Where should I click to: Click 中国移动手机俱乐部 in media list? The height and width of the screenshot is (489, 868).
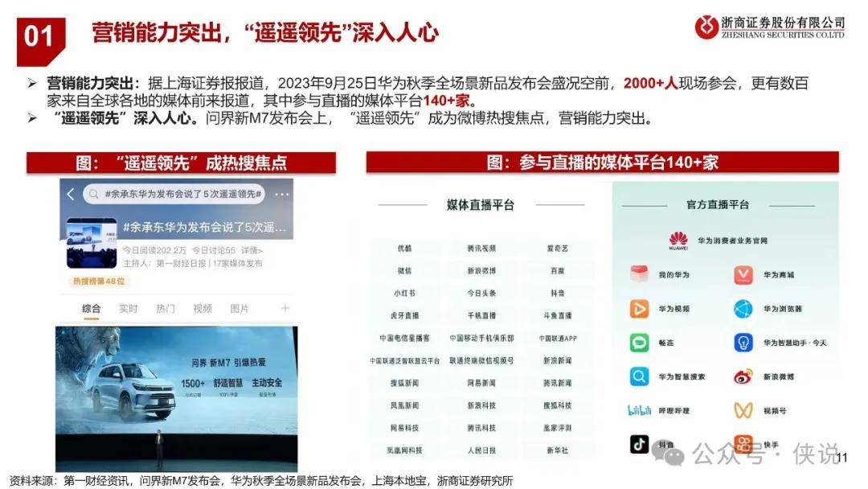pos(481,339)
